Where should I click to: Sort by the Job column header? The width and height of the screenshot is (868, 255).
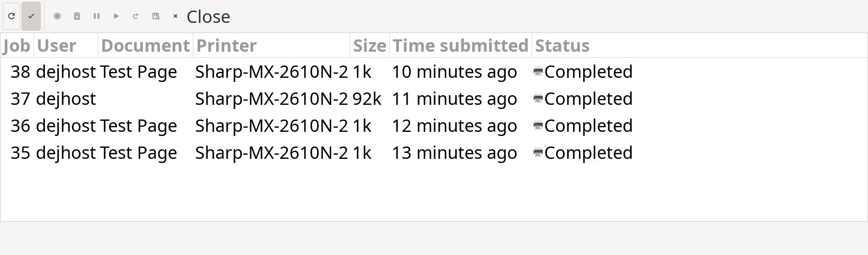[x=16, y=45]
